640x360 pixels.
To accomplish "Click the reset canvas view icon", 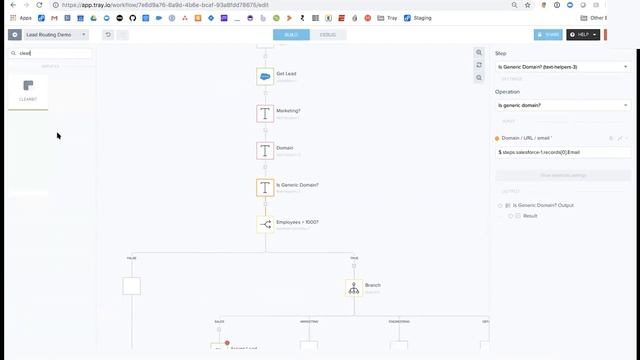I will pyautogui.click(x=479, y=65).
